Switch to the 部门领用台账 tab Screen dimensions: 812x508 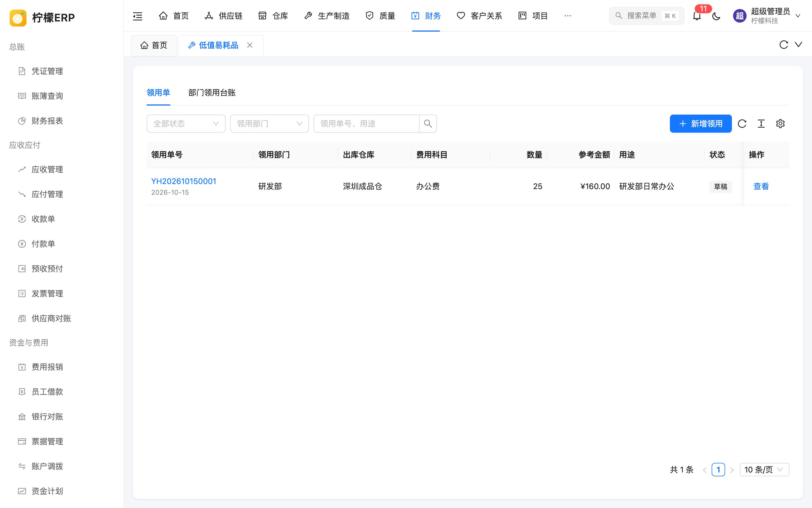(212, 93)
